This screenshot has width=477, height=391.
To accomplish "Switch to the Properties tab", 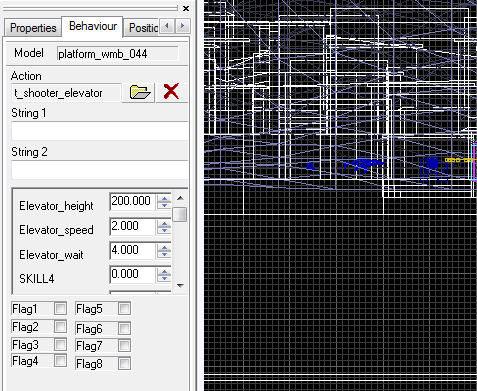I will (33, 28).
